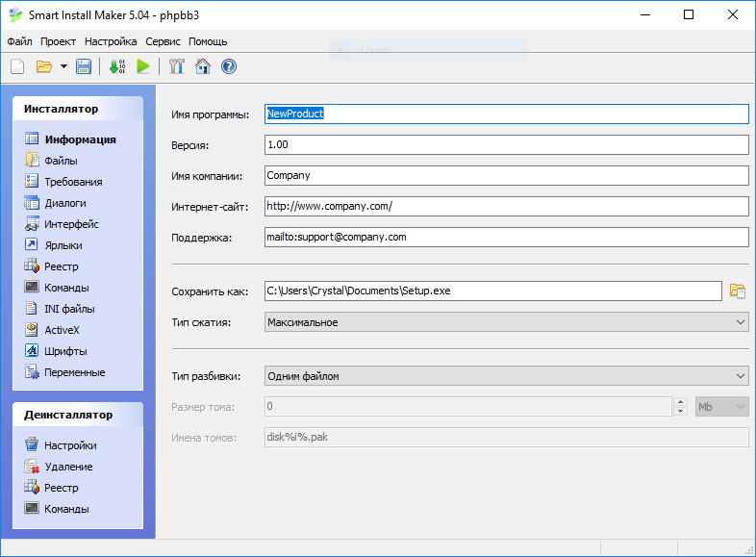Focus the Имя компании field
The image size is (756, 557).
[506, 175]
